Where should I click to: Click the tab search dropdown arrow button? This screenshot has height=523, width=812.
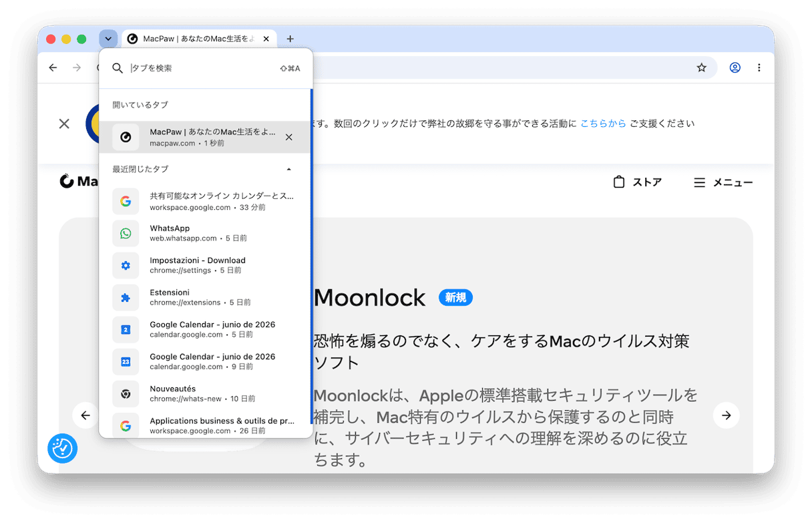(x=108, y=39)
